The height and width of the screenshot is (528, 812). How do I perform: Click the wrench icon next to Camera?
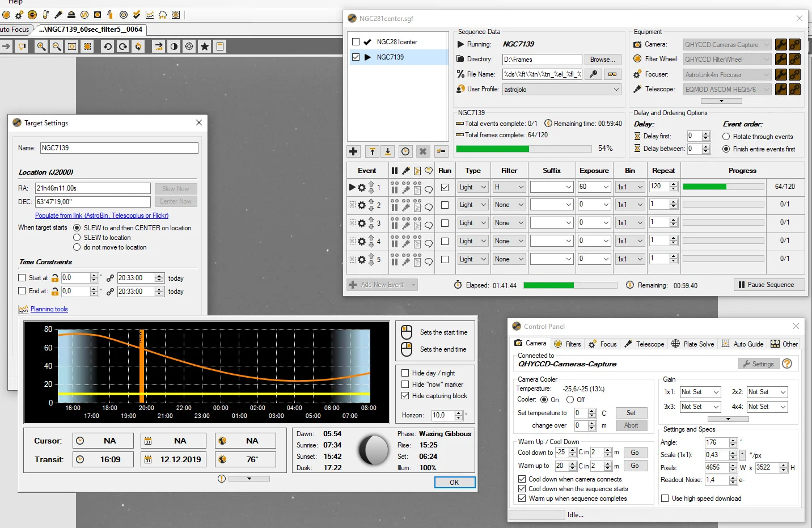781,44
